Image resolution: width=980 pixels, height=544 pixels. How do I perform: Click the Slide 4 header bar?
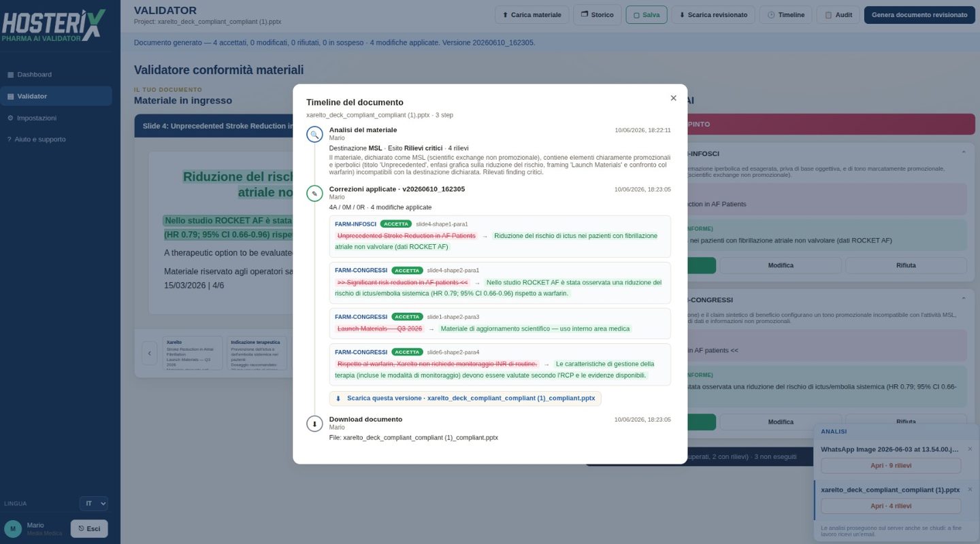click(x=214, y=126)
